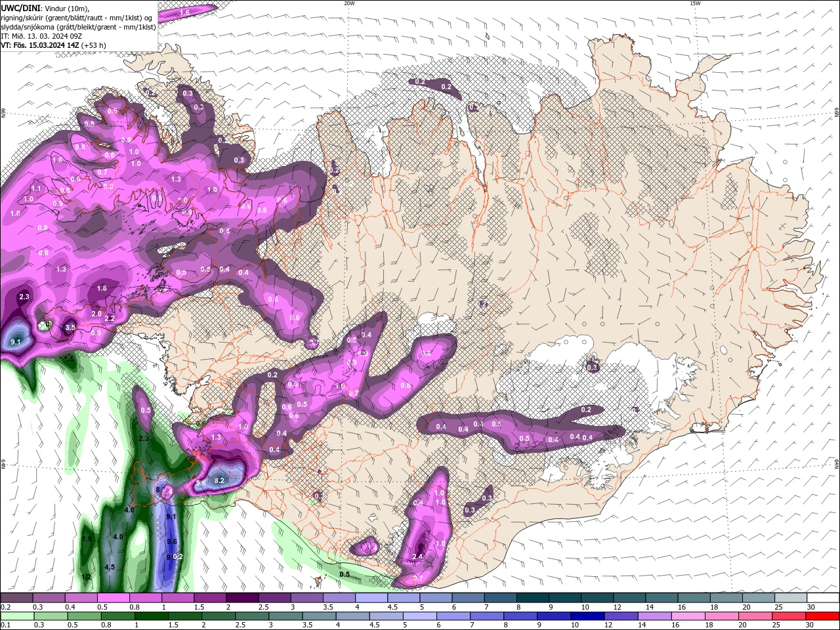Pick the darkest purple 2 snow scale swatch

pyautogui.click(x=242, y=598)
